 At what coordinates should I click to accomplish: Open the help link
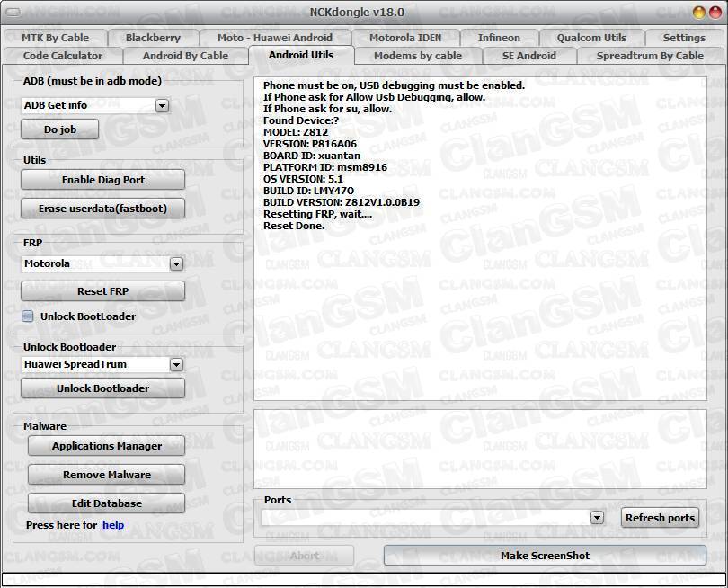point(113,525)
